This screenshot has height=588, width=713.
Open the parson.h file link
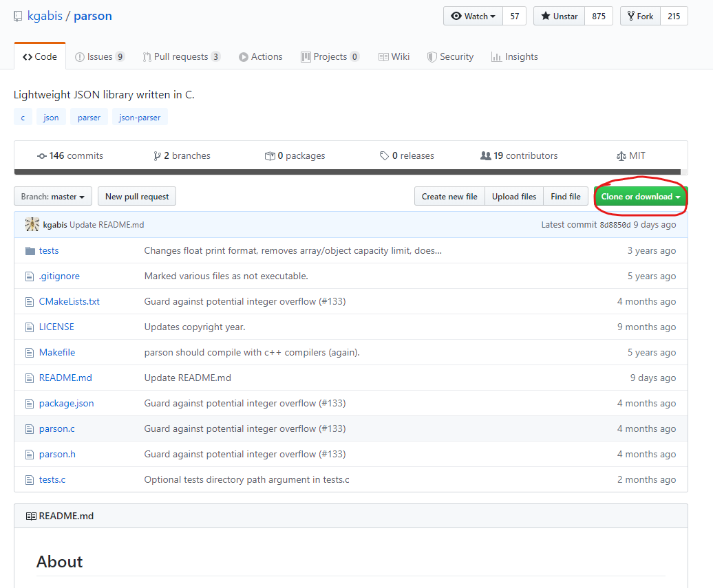57,455
